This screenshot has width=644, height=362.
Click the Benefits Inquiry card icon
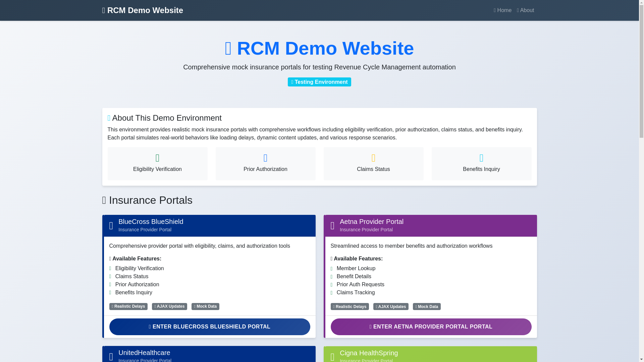[x=481, y=158]
